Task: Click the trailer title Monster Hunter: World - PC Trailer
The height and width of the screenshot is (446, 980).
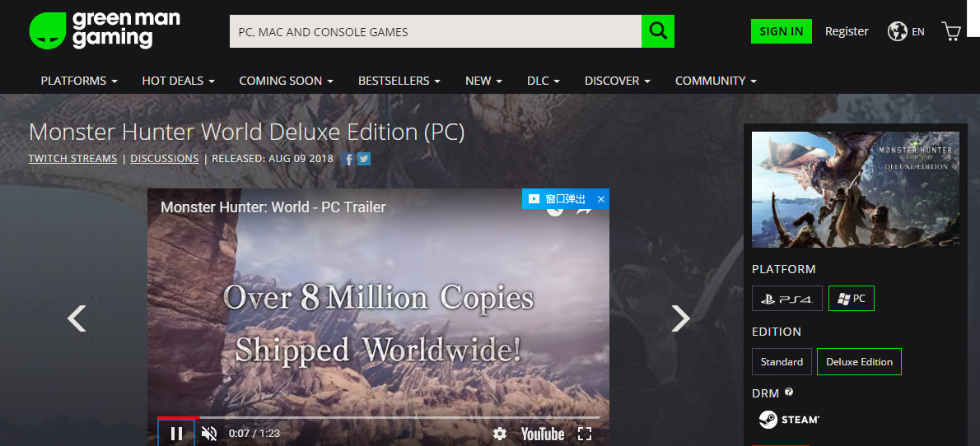Action: coord(273,207)
